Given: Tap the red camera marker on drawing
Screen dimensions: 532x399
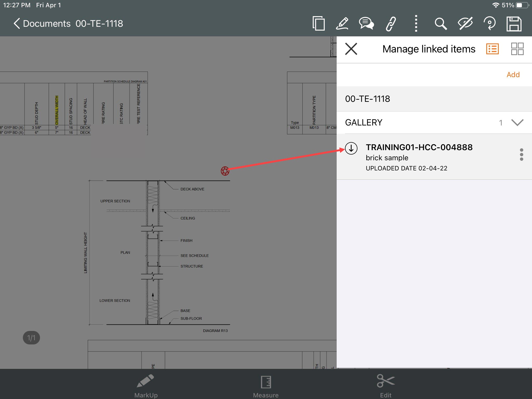Looking at the screenshot, I should 225,171.
